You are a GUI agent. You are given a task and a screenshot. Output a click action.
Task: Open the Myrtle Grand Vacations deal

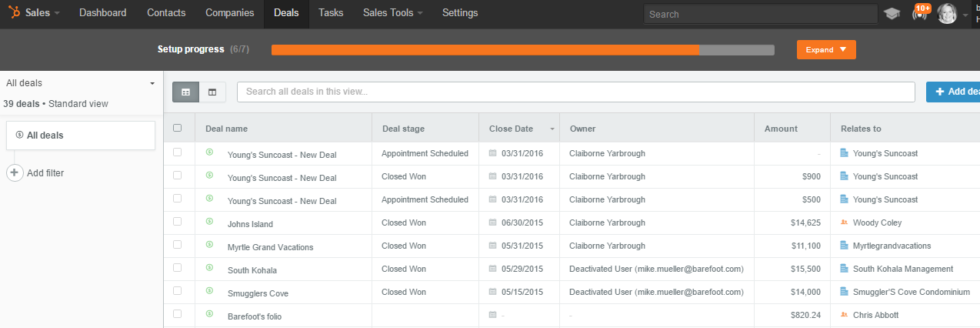tap(270, 247)
